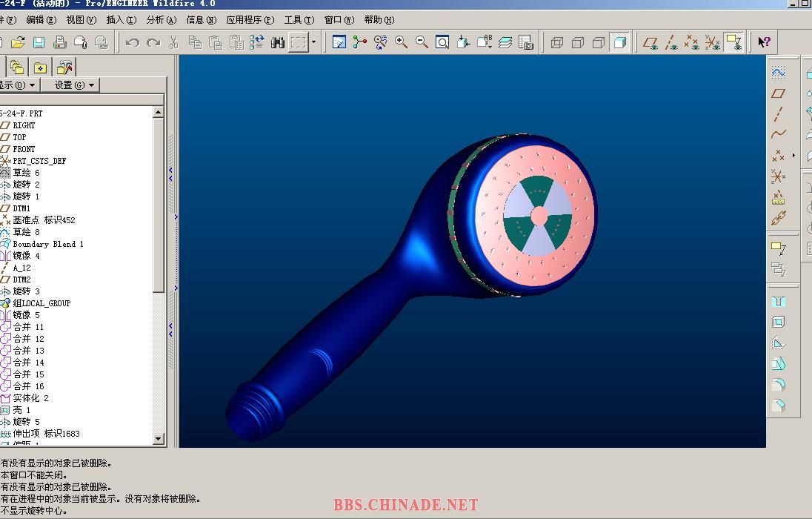The width and height of the screenshot is (812, 519).
Task: Select 实体化 2 feature in model tree
Action: point(30,398)
